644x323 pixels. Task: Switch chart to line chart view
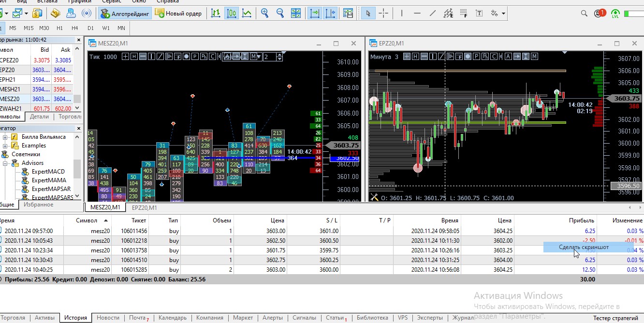click(x=247, y=14)
